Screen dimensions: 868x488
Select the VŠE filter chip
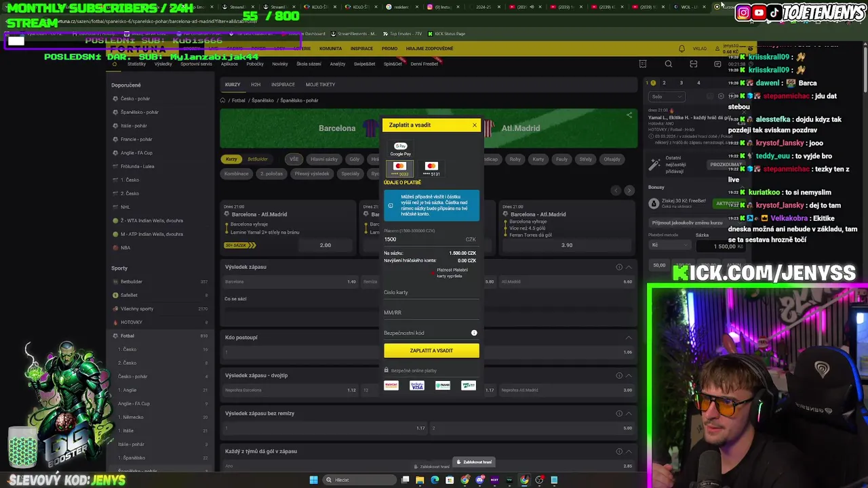click(294, 159)
